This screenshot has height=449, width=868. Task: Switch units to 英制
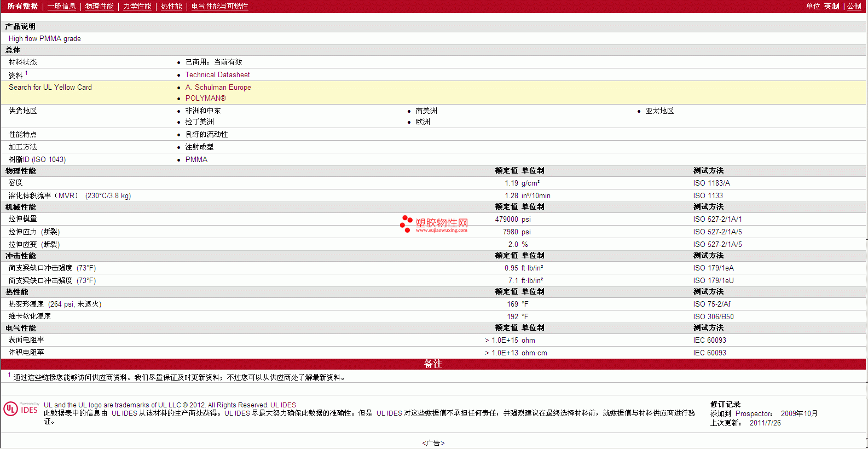pos(831,7)
